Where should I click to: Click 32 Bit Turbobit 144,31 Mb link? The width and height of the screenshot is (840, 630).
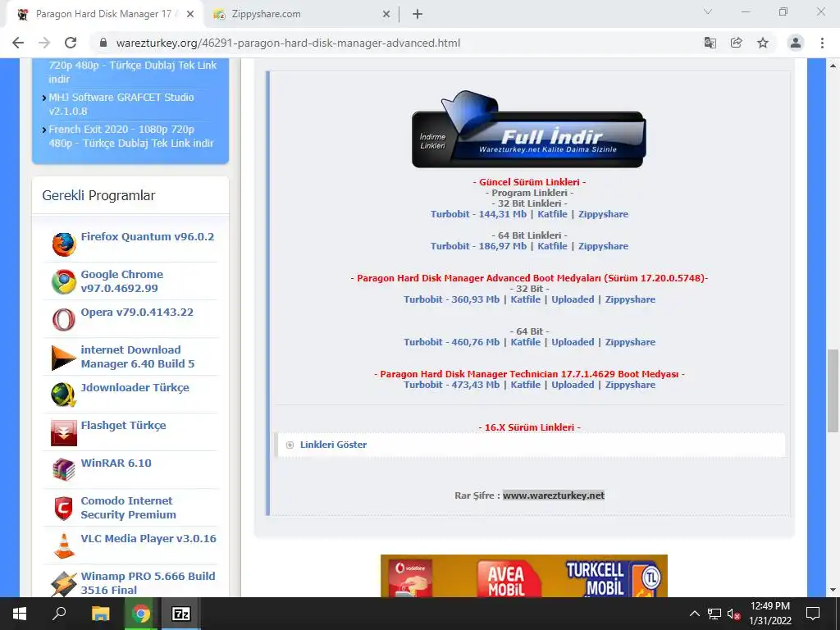point(478,214)
